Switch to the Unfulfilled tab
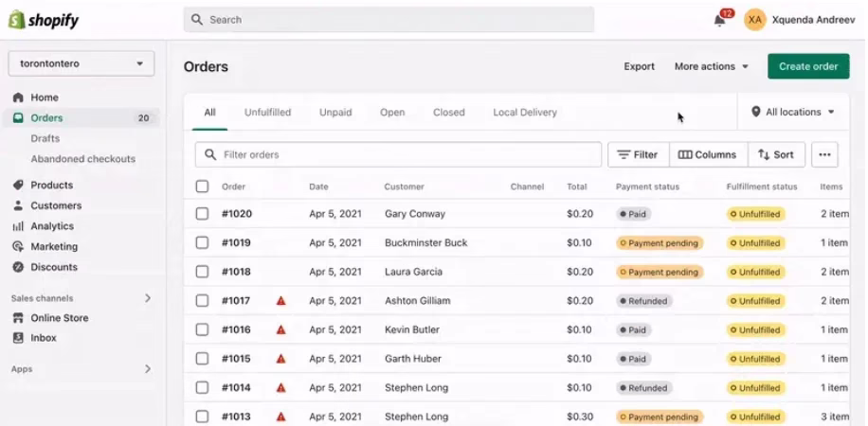Viewport: 868px width, 426px height. pos(267,112)
